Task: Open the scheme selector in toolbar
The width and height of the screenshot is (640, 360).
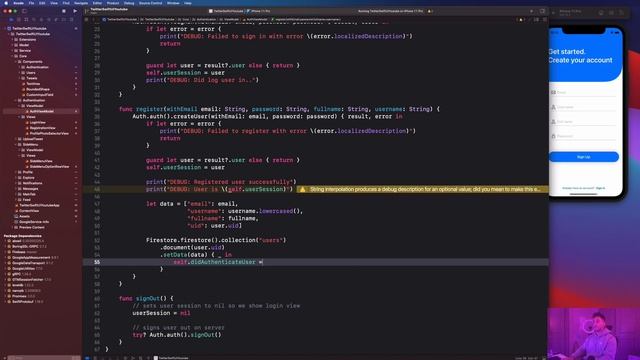Action: pos(226,11)
